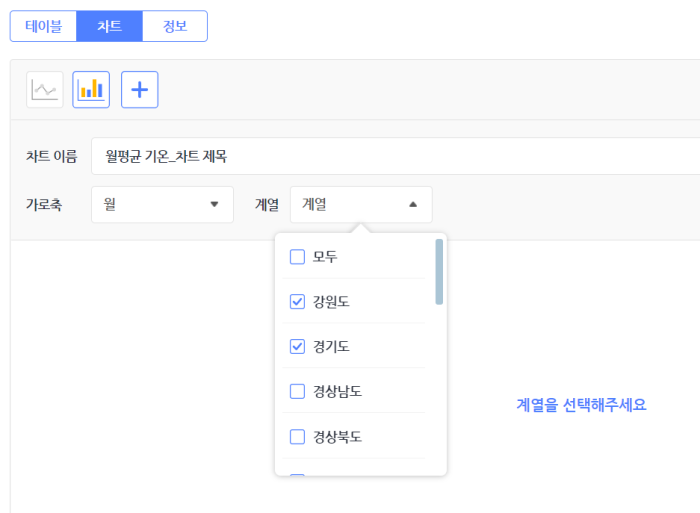Viewport: 700px width, 513px height.
Task: Select the bar chart icon
Action: (x=91, y=90)
